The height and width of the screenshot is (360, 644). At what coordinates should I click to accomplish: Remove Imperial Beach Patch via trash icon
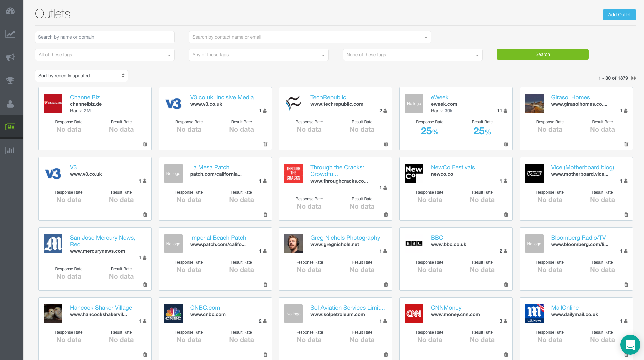pos(265,284)
